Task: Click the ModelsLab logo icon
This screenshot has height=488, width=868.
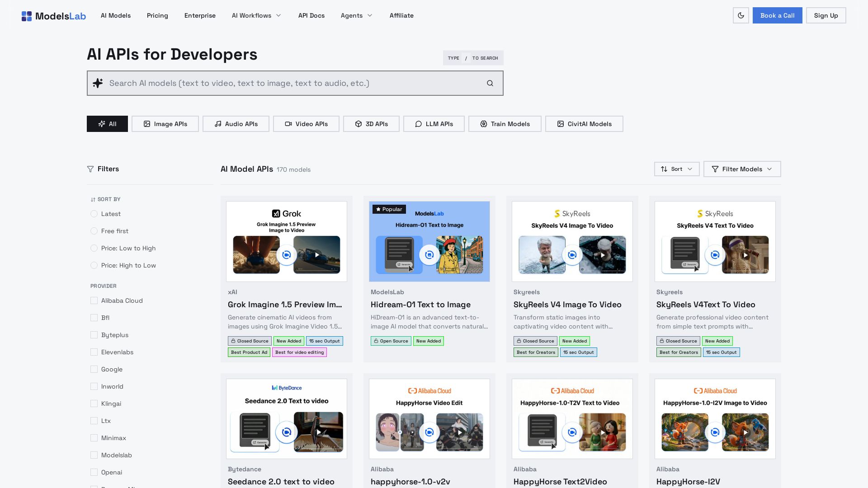Action: point(27,16)
